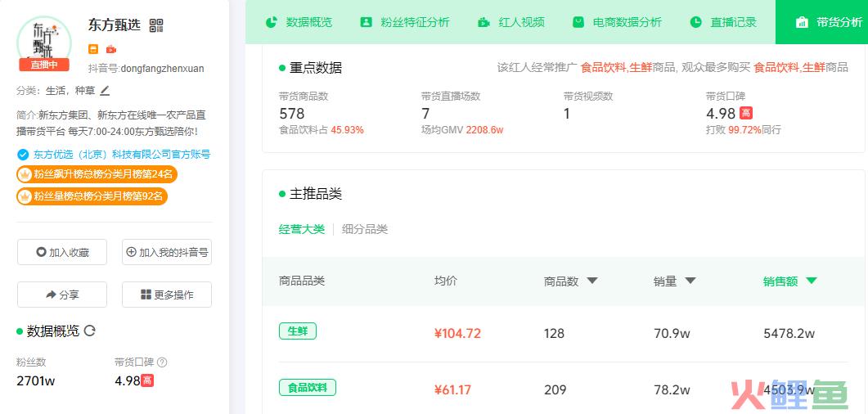Image resolution: width=868 pixels, height=414 pixels.
Task: Click the 70.9w sales volume
Action: (672, 333)
